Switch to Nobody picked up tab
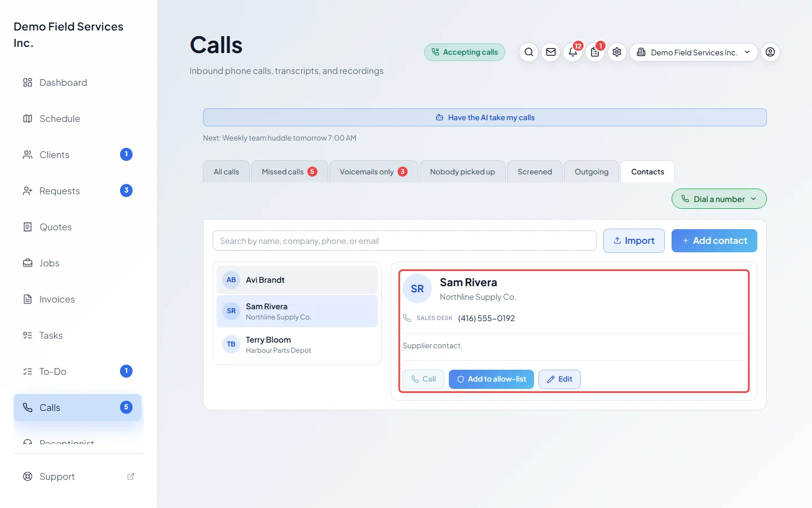 pos(462,172)
